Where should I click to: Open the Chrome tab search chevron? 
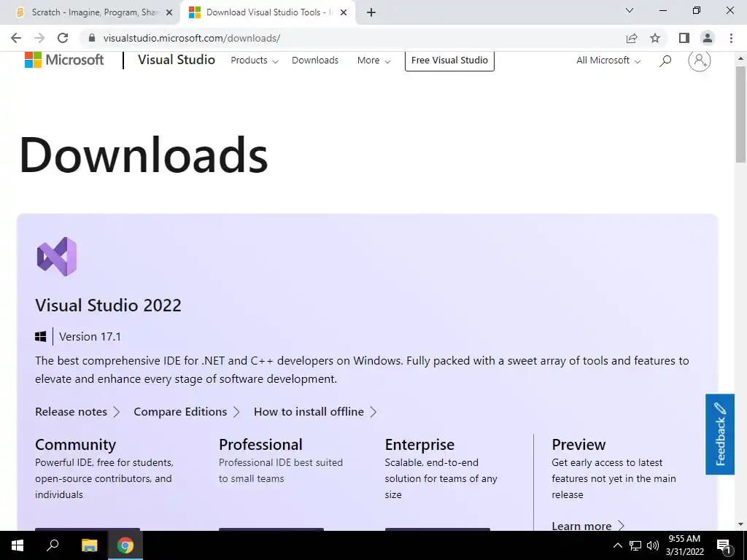[630, 10]
